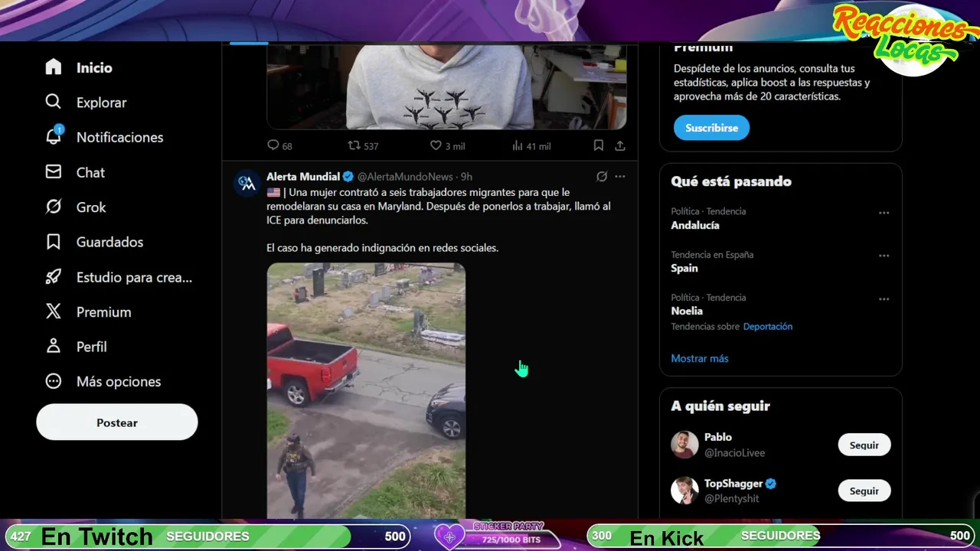View stats icon showing 41 mil
Viewport: 980px width, 551px height.
point(518,145)
